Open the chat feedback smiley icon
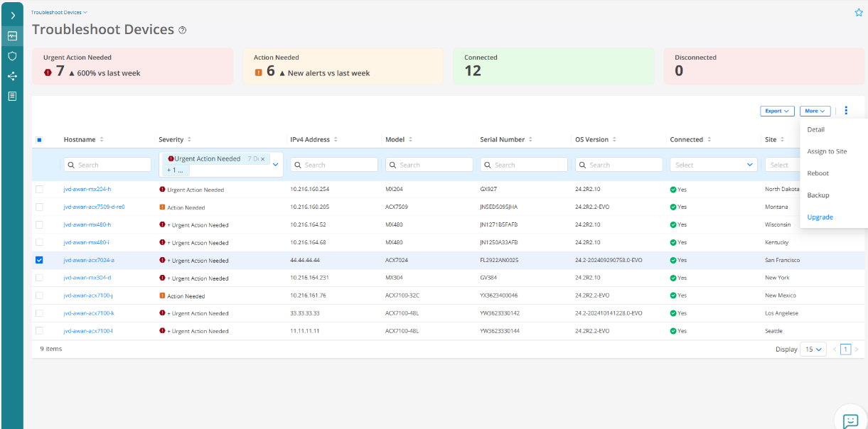868x429 pixels. click(x=850, y=420)
